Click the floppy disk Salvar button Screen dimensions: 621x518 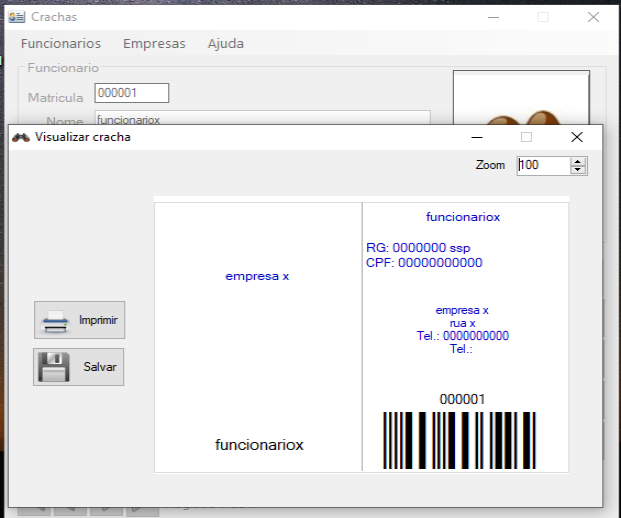pos(79,367)
